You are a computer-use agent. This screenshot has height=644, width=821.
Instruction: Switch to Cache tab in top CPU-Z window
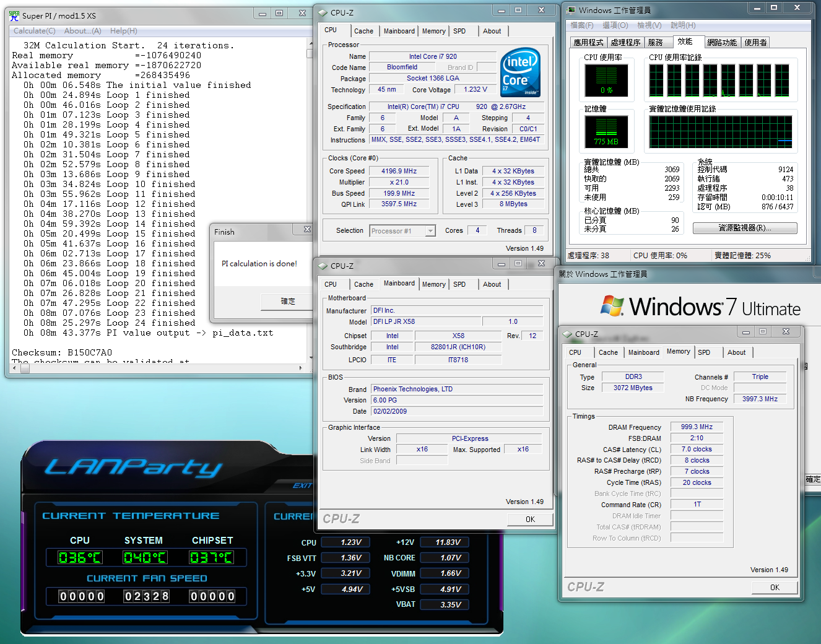pos(363,31)
